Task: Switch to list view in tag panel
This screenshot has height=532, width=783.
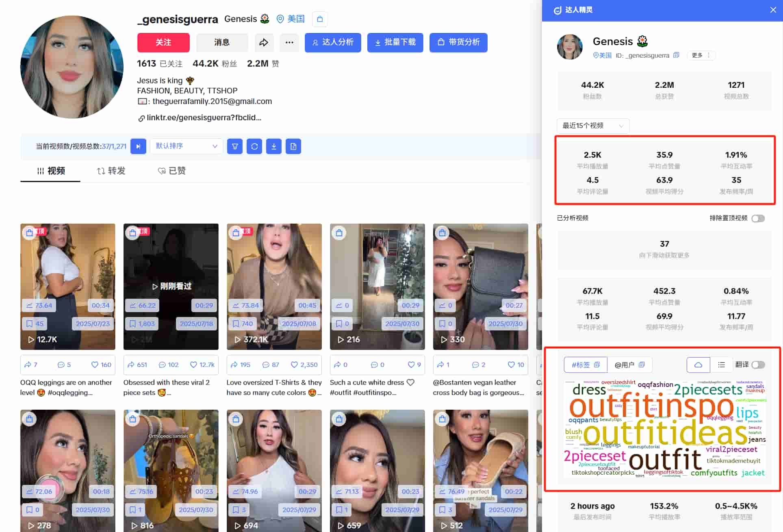Action: click(x=721, y=365)
